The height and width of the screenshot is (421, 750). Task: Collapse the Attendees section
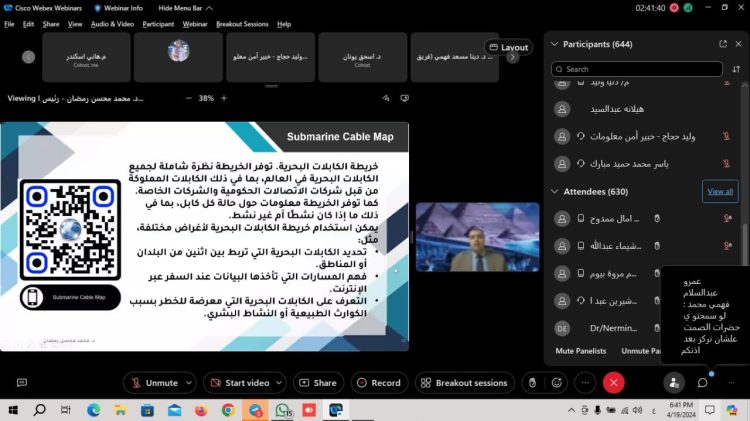(x=554, y=191)
